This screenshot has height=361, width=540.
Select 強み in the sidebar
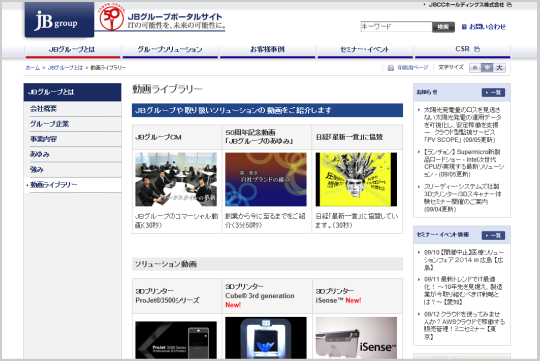point(75,169)
